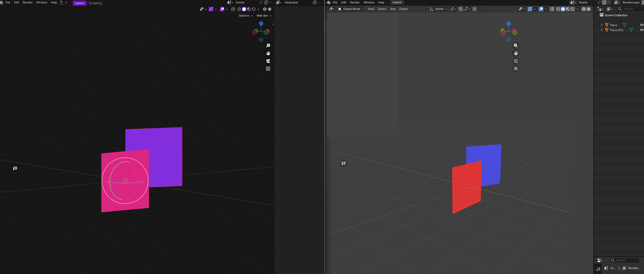The width and height of the screenshot is (644, 274).
Task: Click orthographic grid icon in left viewport
Action: tap(268, 68)
